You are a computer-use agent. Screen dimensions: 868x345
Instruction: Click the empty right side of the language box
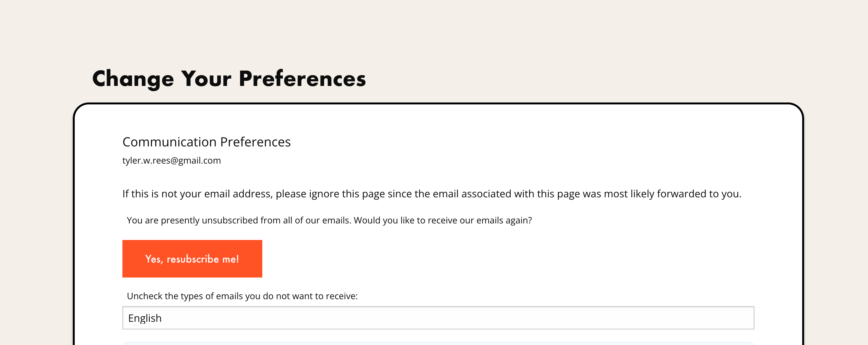pyautogui.click(x=640, y=318)
